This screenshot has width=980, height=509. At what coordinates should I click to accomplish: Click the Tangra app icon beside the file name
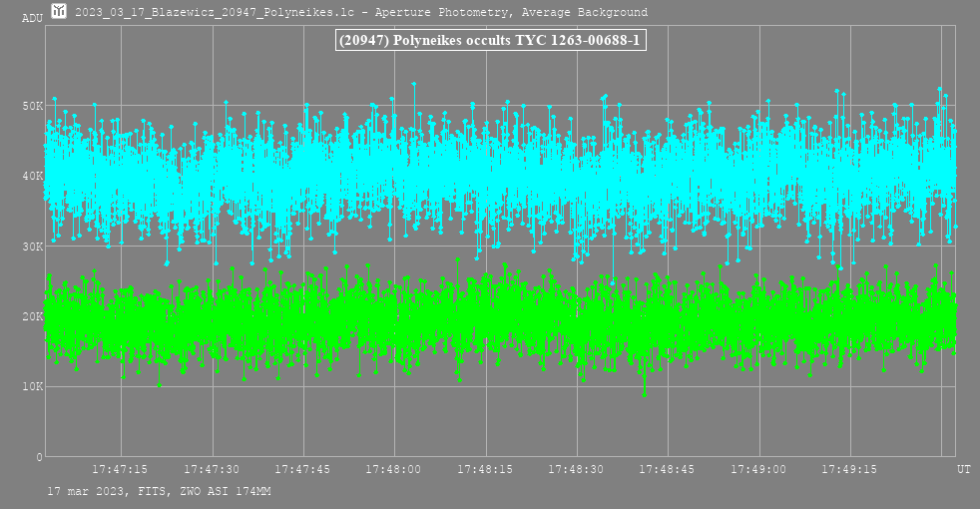[x=59, y=11]
